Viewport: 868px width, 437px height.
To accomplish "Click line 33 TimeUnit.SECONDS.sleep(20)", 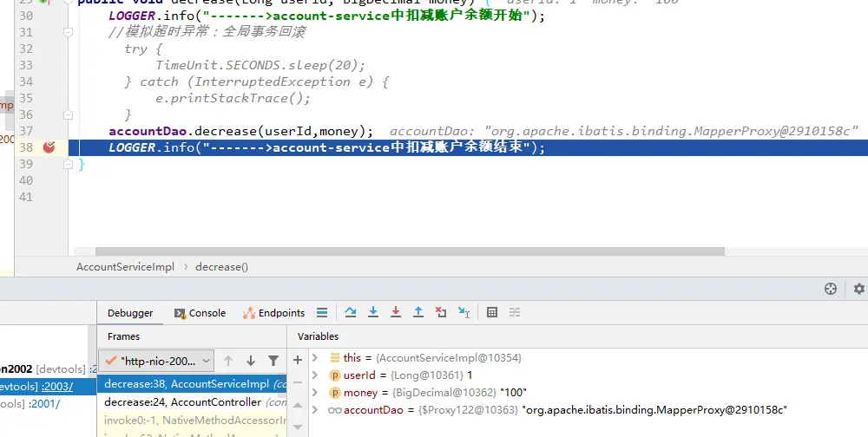I will pyautogui.click(x=260, y=65).
